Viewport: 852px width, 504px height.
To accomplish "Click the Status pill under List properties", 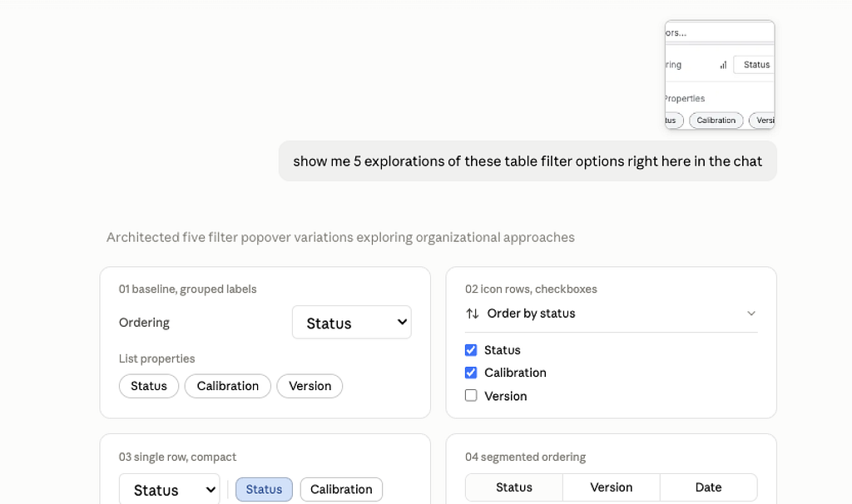I will (x=149, y=386).
